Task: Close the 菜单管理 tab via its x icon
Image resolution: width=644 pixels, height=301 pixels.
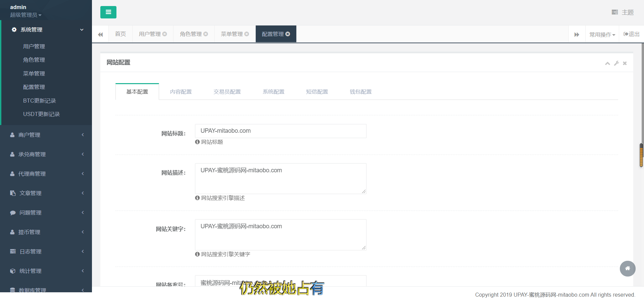Action: point(247,34)
